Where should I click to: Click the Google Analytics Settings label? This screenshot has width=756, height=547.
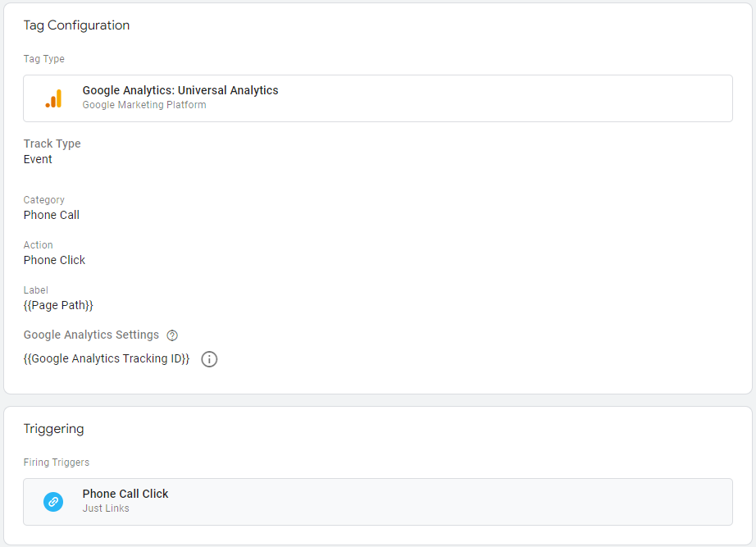pyautogui.click(x=91, y=335)
